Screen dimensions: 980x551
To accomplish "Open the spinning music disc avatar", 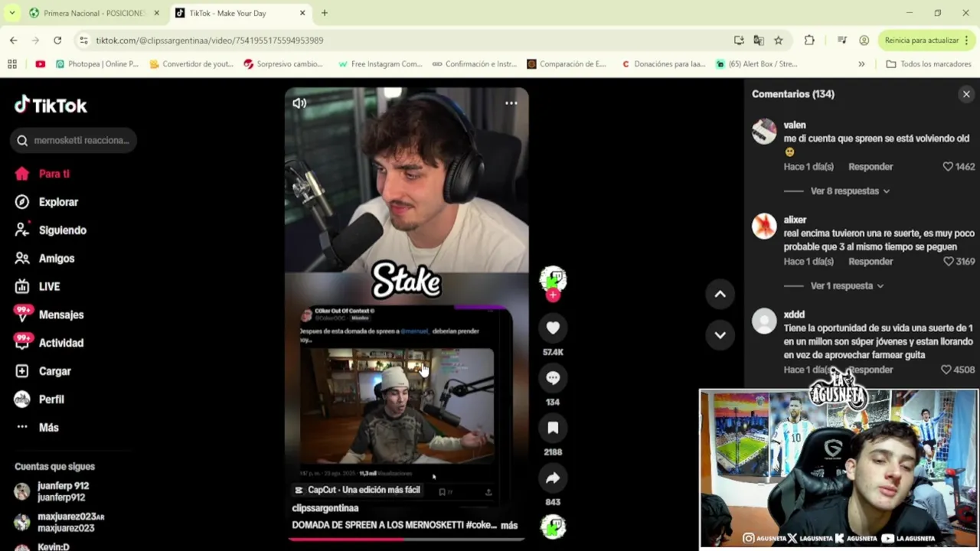I will pyautogui.click(x=553, y=527).
